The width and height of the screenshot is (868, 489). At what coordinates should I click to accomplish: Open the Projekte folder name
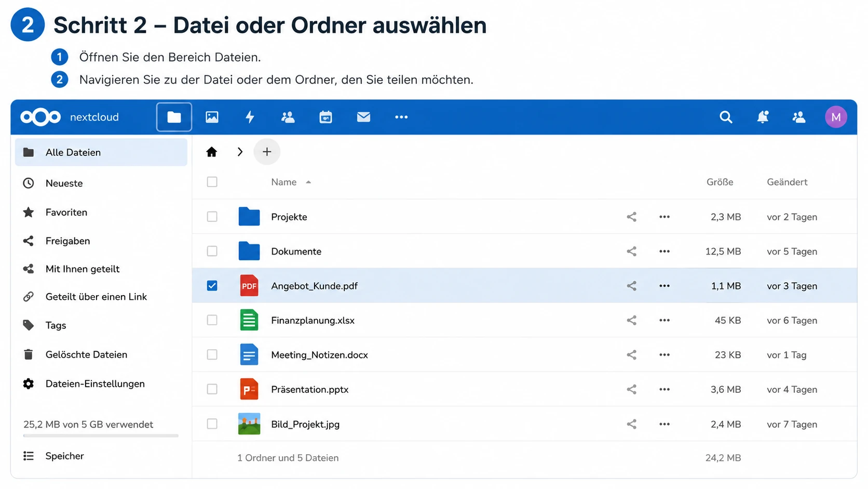(x=289, y=217)
